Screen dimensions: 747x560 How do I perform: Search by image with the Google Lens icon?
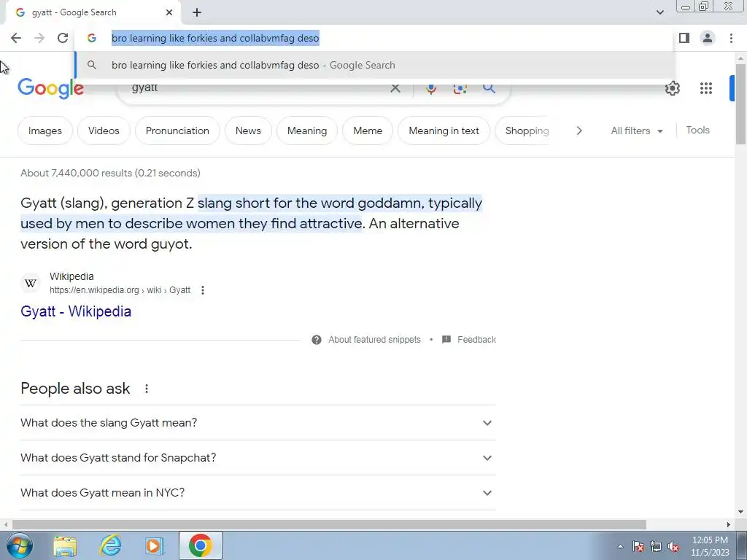(460, 88)
